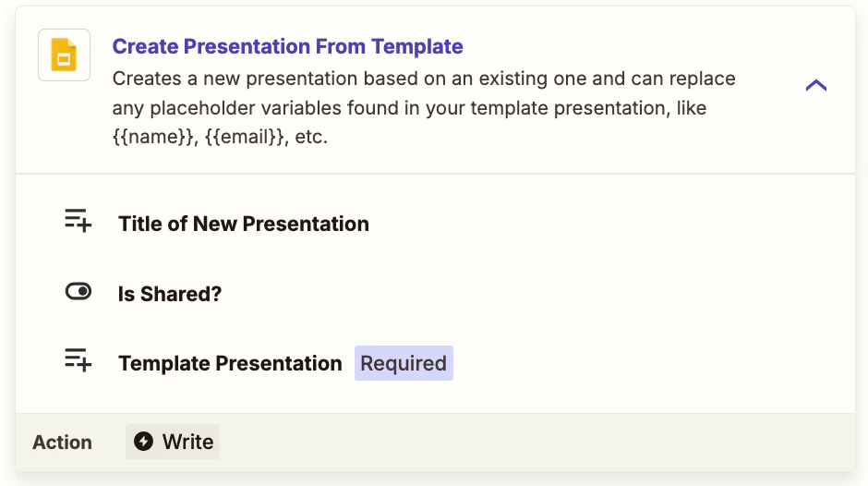This screenshot has width=868, height=486.
Task: Click the text-field icon beside Template Presentation
Action: point(78,360)
